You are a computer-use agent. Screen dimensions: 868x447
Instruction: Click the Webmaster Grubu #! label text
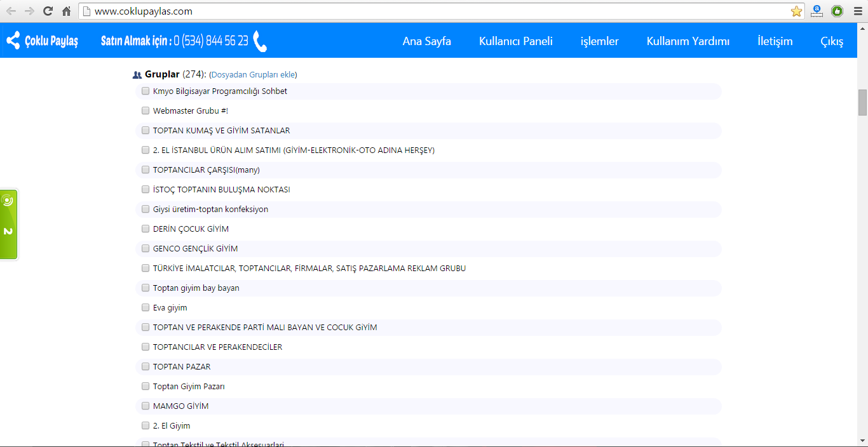pos(190,111)
